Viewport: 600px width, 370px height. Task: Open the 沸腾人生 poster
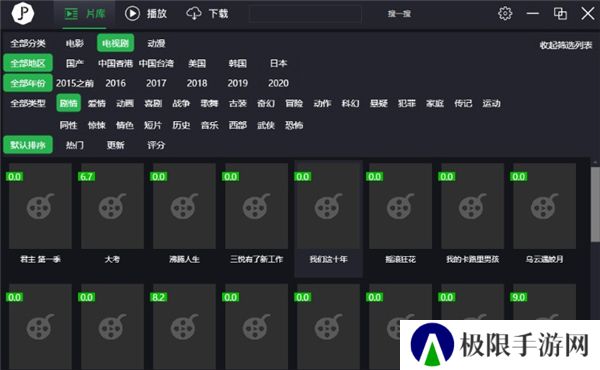pyautogui.click(x=184, y=206)
